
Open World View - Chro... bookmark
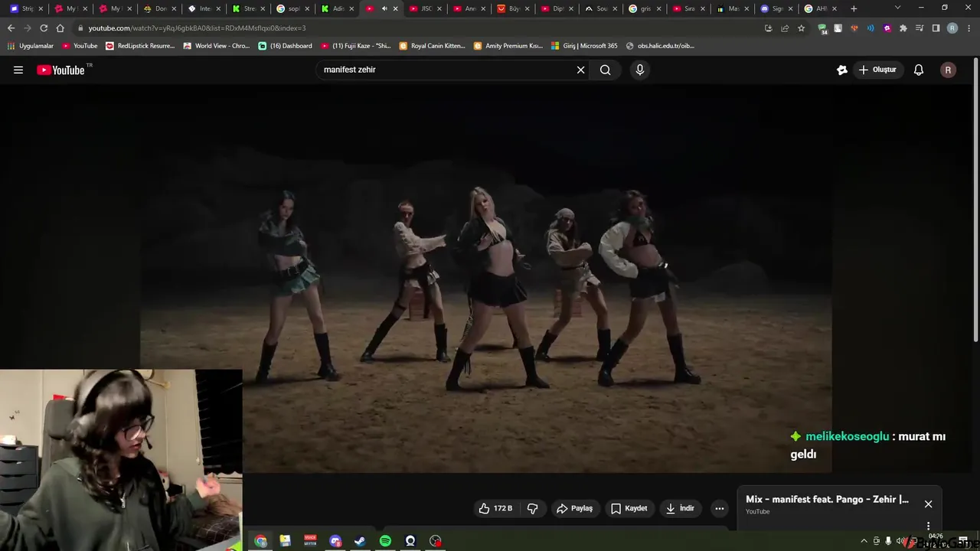pyautogui.click(x=216, y=46)
